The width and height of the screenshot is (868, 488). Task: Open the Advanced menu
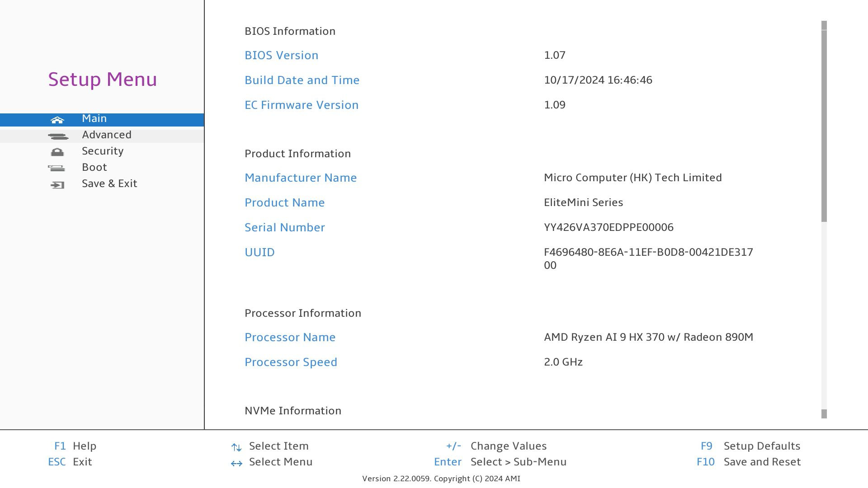coord(102,136)
